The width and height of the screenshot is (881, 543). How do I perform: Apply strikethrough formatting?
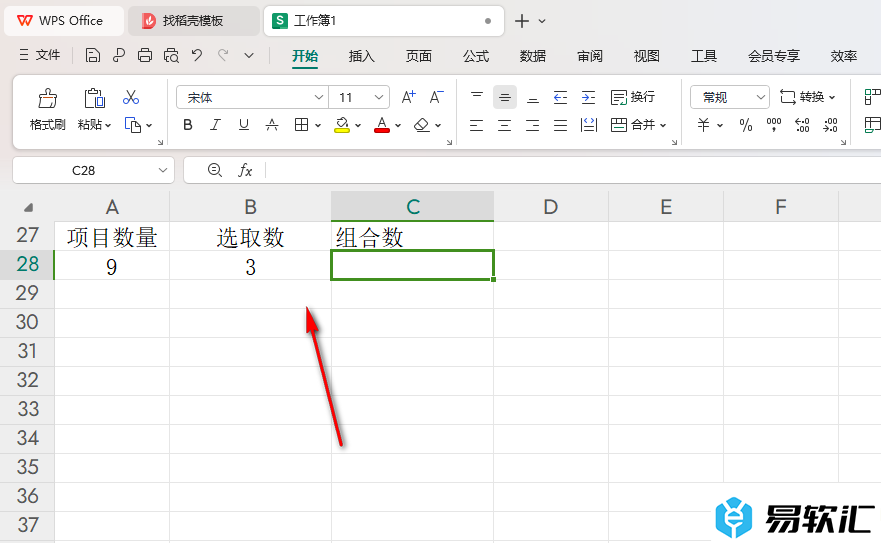point(272,125)
